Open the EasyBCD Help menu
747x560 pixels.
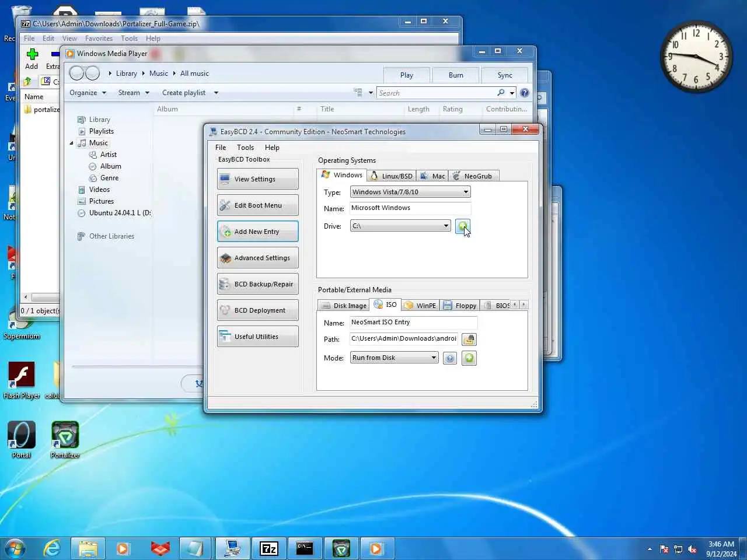tap(272, 148)
